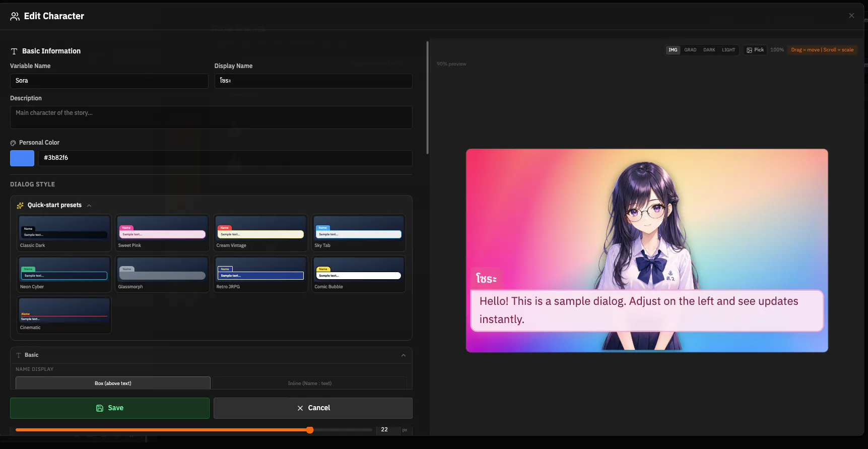Apply the Retro JRPG preset

click(x=260, y=274)
